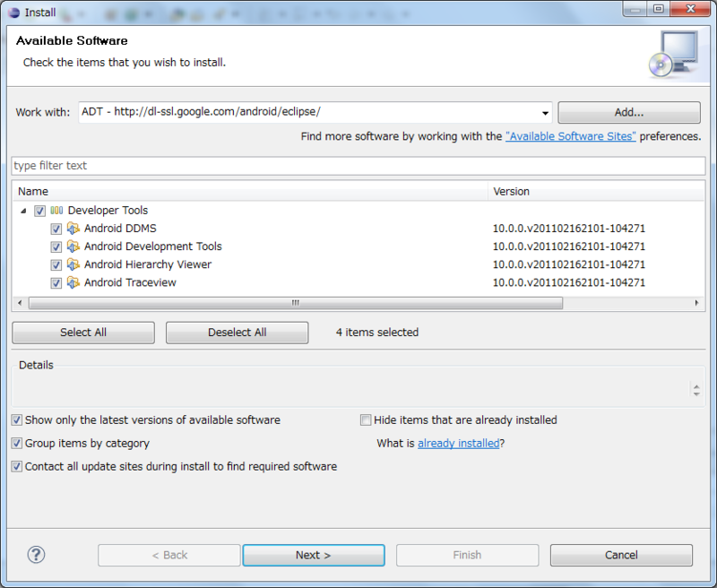Click the Details area scroll stepper

[696, 390]
